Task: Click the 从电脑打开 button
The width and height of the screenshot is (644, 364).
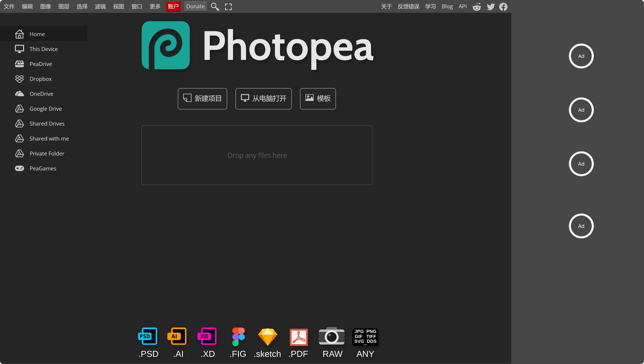Action: (263, 99)
